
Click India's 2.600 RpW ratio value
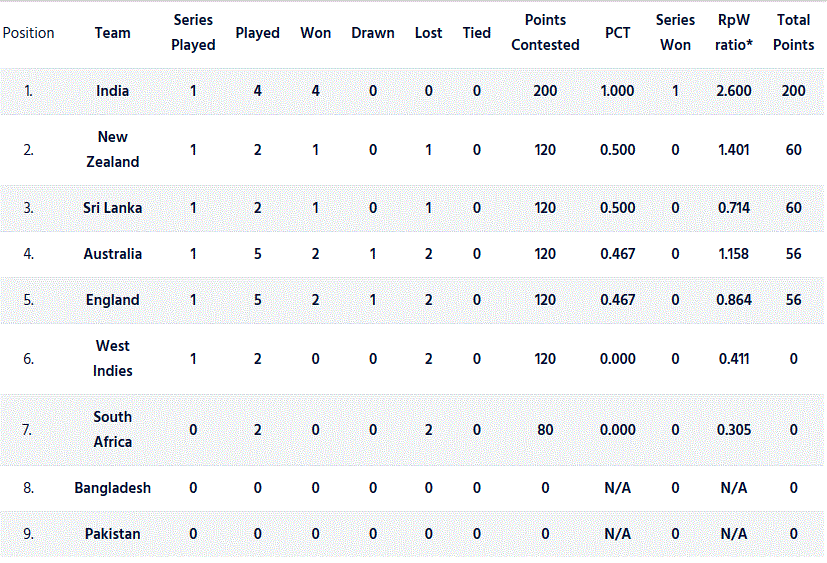734,91
